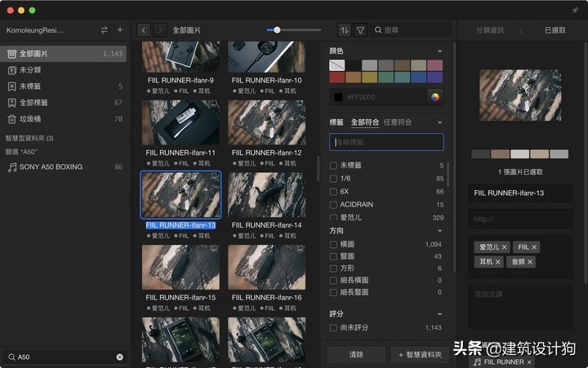Click the http:// URL field
The image size is (588, 368).
520,219
